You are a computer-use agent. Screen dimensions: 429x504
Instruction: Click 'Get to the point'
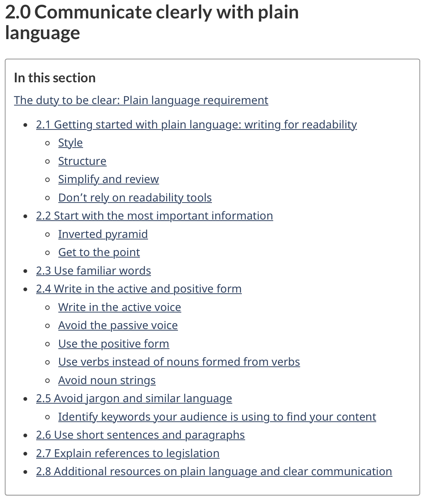[99, 252]
